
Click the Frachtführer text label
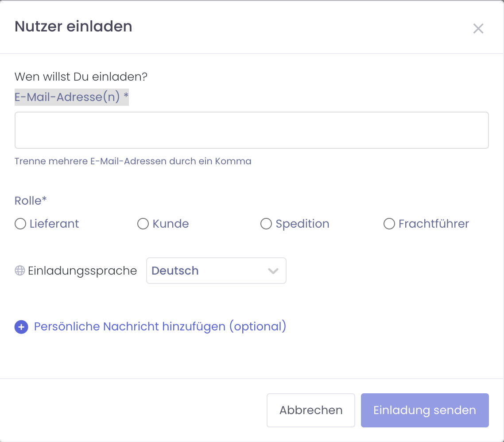pyautogui.click(x=433, y=224)
